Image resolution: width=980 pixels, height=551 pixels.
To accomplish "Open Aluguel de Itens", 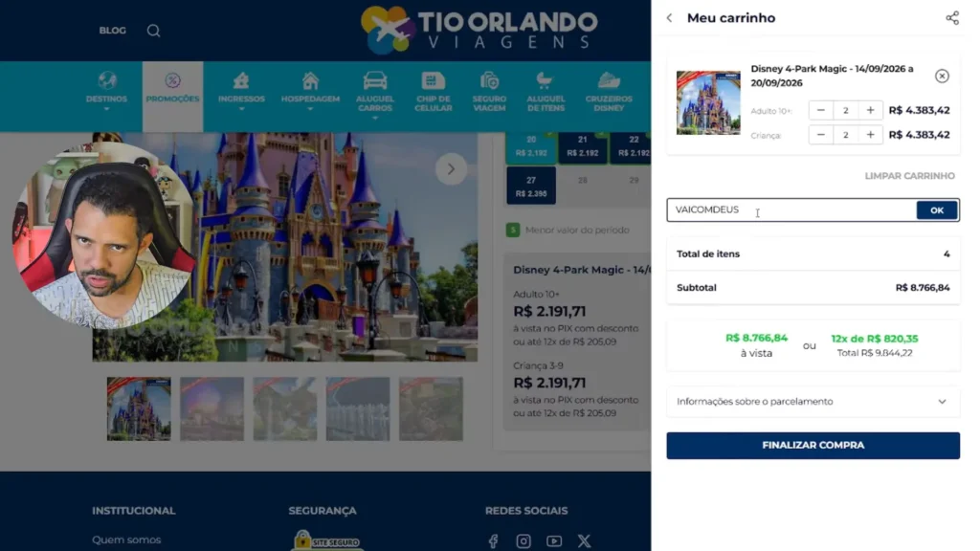I will [x=546, y=92].
